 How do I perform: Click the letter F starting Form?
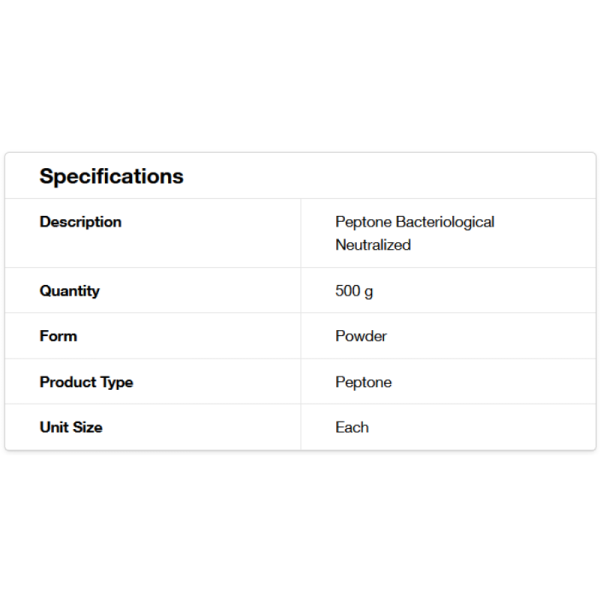[x=44, y=336]
